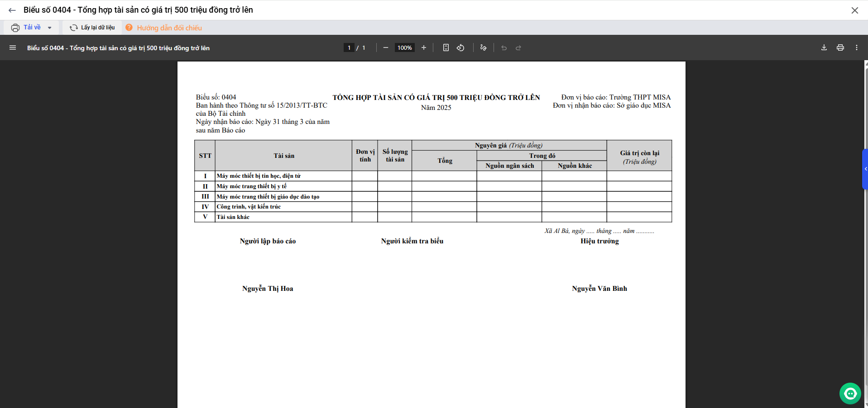The width and height of the screenshot is (868, 408).
Task: Click the 100% zoom level field
Action: [404, 47]
